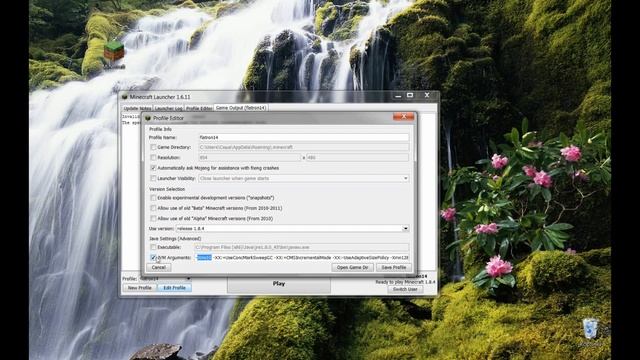Enable the Resolution checkbox
Viewport: 640px width, 360px height.
tap(153, 158)
